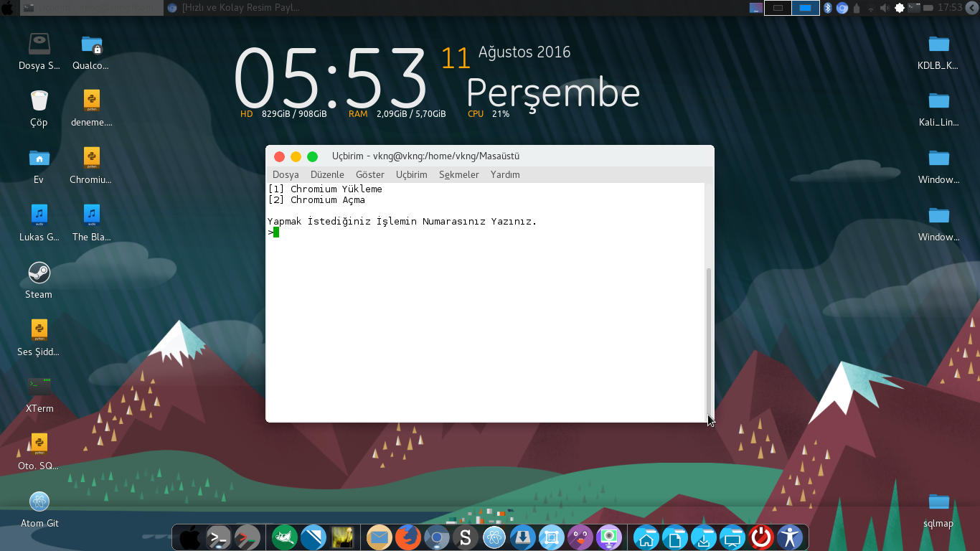Open the Bluetooth tray icon
980x551 pixels.
click(828, 8)
